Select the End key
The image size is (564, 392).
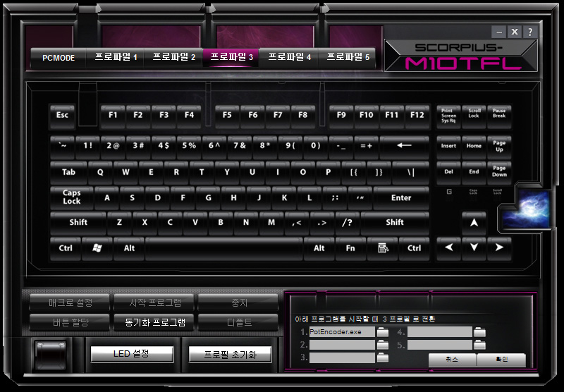coord(474,172)
